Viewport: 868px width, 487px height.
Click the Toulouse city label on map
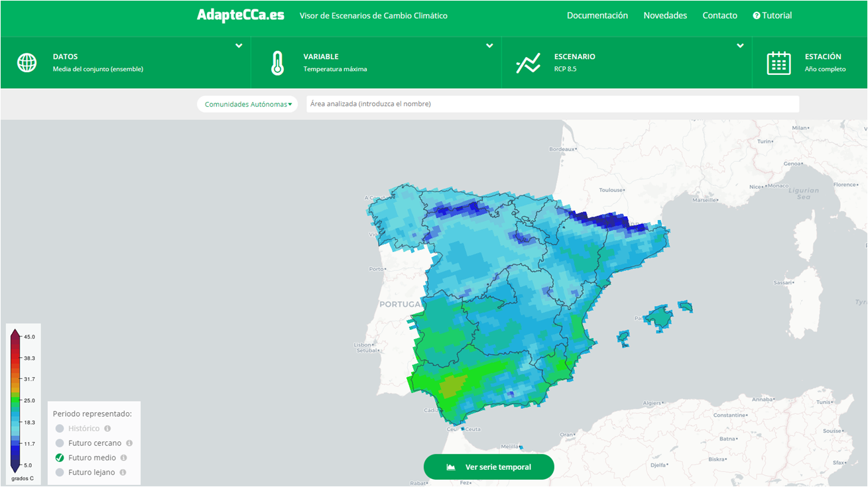coord(611,190)
